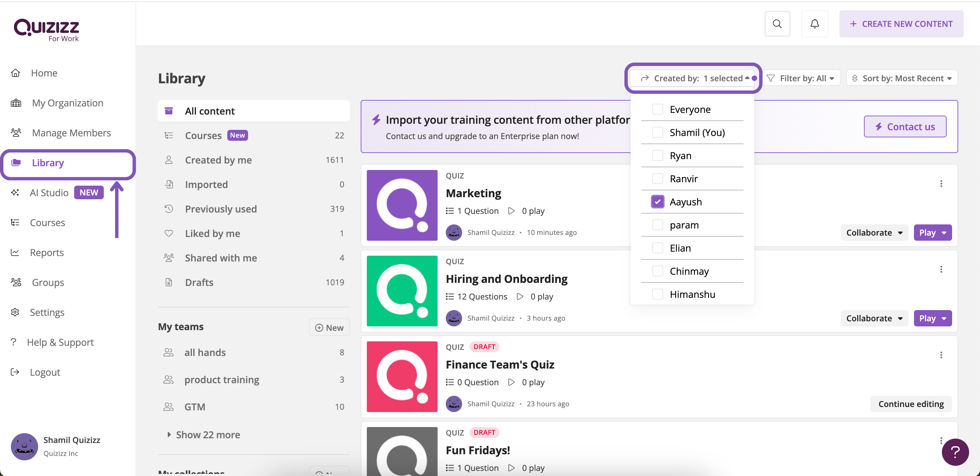The height and width of the screenshot is (476, 980).
Task: Check the Everyone checkbox
Action: coord(657,109)
